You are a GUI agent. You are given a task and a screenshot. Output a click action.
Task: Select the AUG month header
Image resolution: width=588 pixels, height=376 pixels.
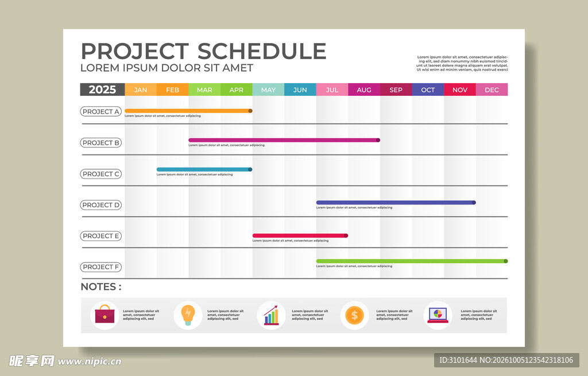363,90
